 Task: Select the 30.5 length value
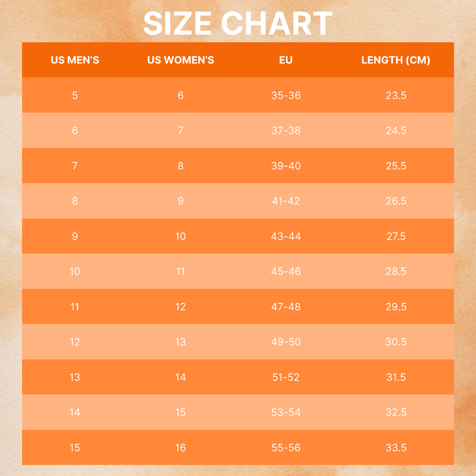coord(396,342)
